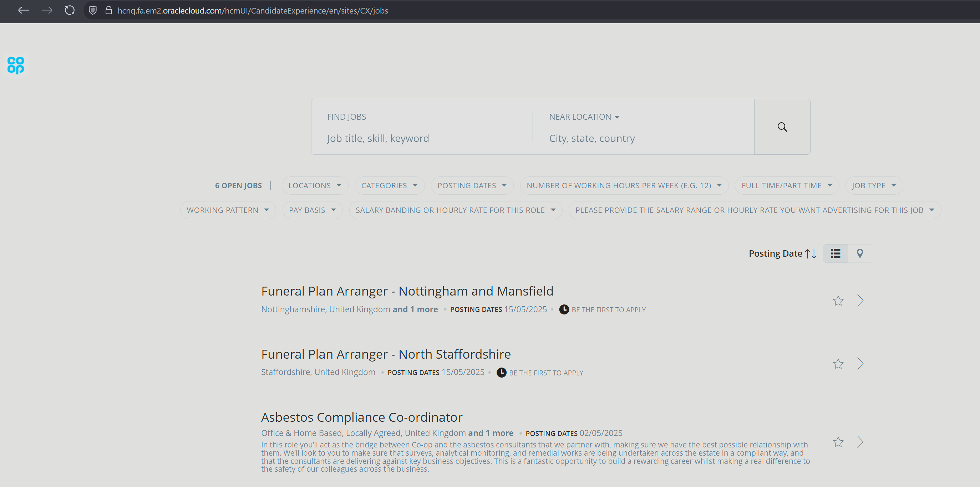Click the FIND JOBS label
The height and width of the screenshot is (487, 980).
(x=346, y=117)
